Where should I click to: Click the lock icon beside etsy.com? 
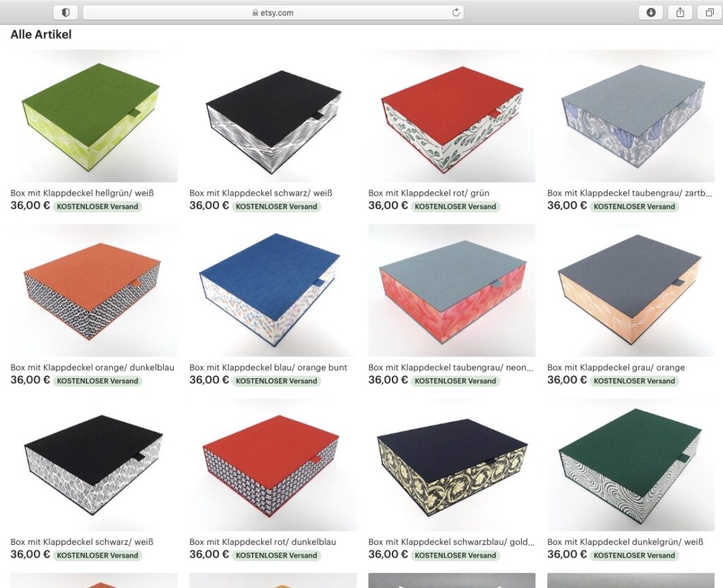tap(255, 13)
